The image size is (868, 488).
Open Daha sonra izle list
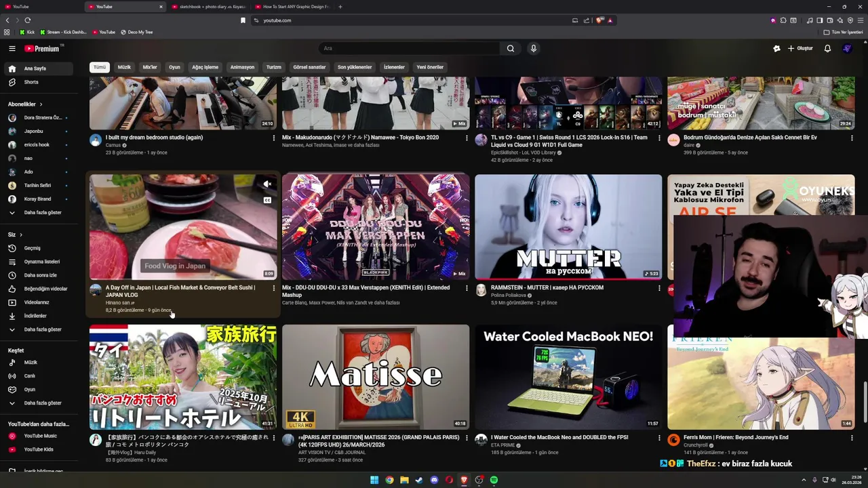(x=39, y=275)
